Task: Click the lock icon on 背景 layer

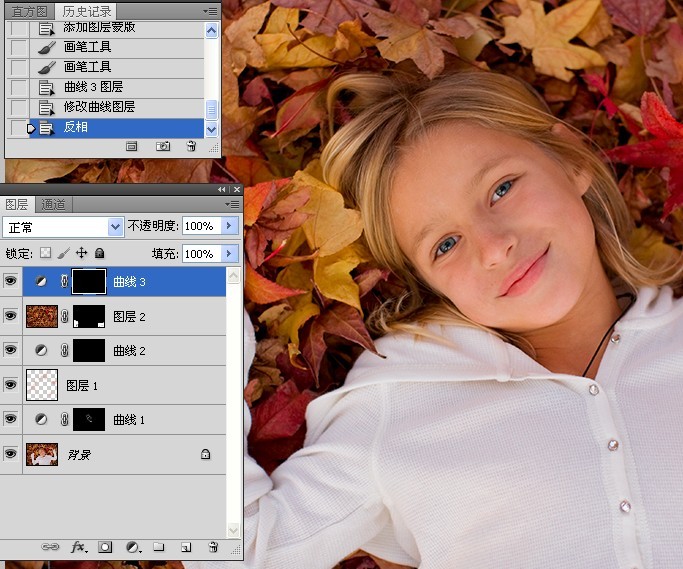Action: (206, 454)
